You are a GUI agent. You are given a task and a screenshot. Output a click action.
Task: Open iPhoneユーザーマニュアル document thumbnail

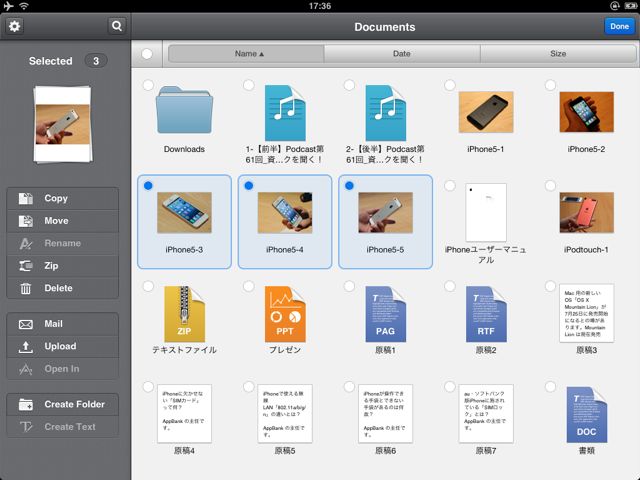(486, 212)
